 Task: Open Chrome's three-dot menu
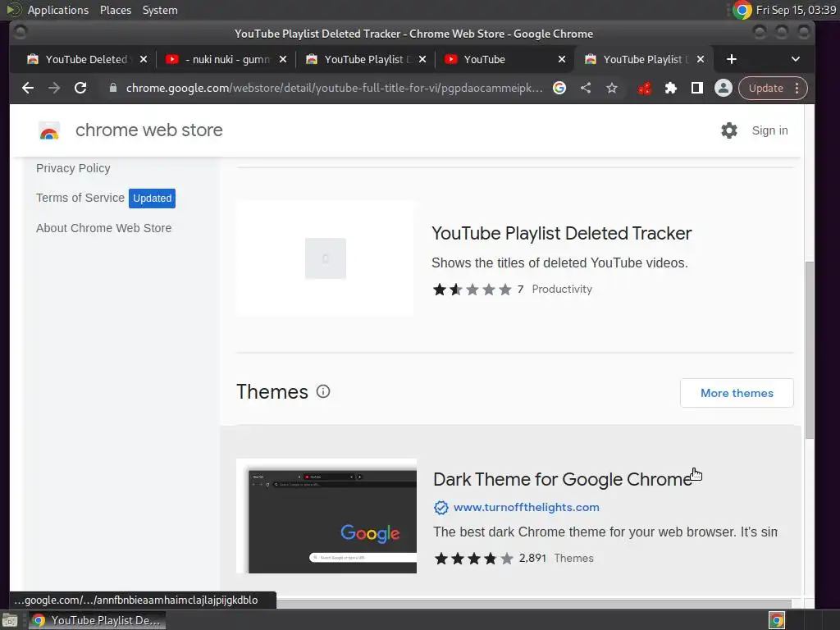797,88
